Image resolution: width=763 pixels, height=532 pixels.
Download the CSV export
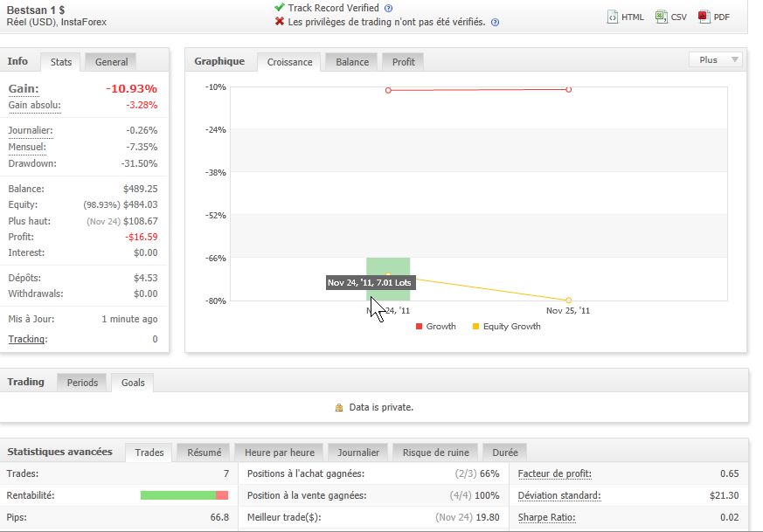[671, 17]
